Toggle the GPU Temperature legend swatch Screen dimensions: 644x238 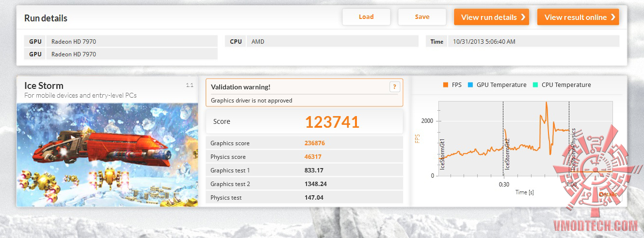(x=470, y=85)
